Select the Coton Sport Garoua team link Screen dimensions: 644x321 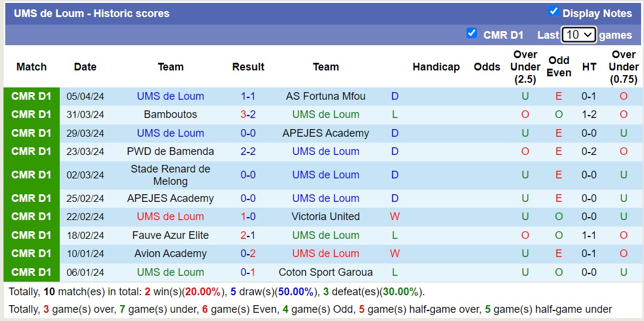325,272
